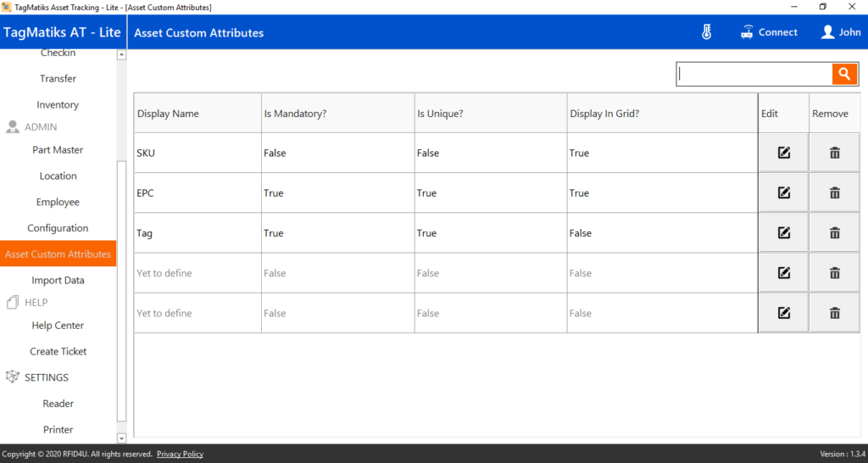Image resolution: width=868 pixels, height=463 pixels.
Task: Remove the EPC attribute
Action: point(834,192)
